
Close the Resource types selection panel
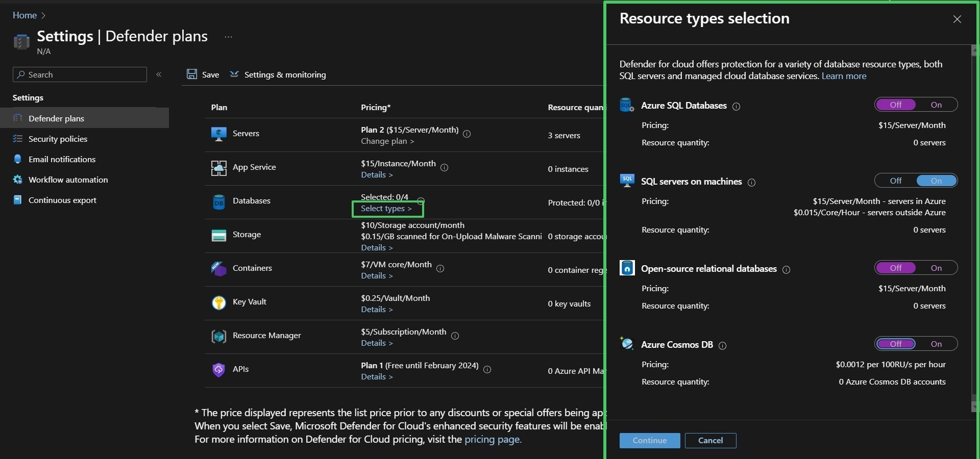(x=957, y=19)
